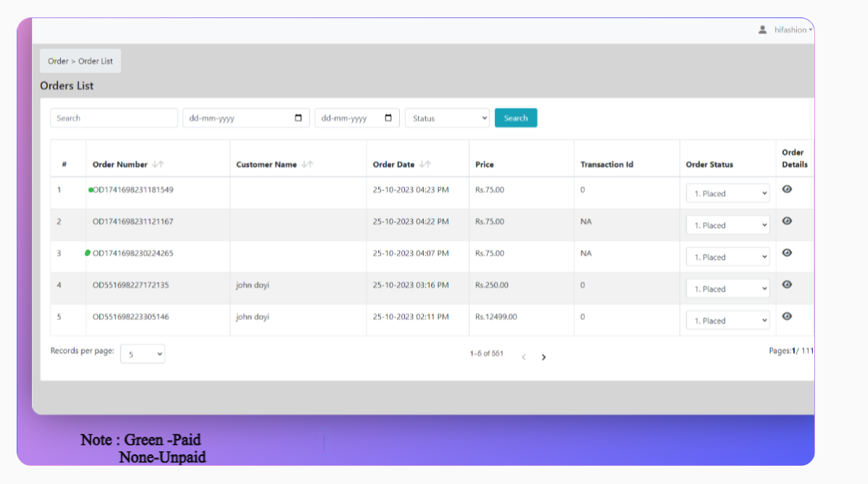868x484 pixels.
Task: Click order number OD1741698231181549
Action: click(133, 189)
